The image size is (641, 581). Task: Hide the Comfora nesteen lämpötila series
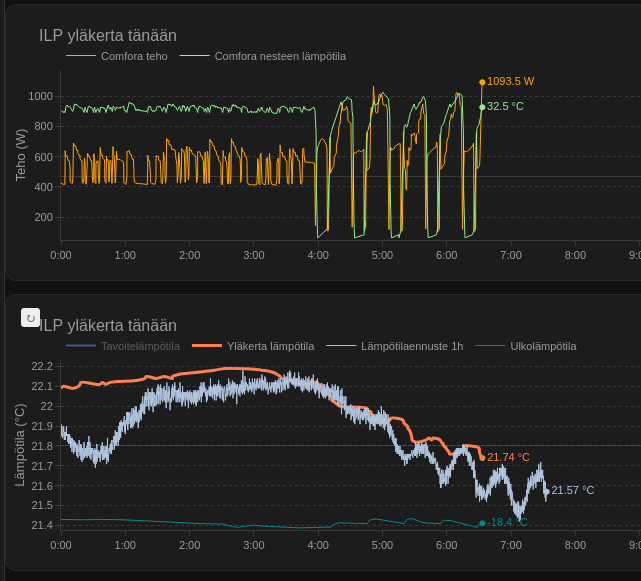tap(280, 56)
